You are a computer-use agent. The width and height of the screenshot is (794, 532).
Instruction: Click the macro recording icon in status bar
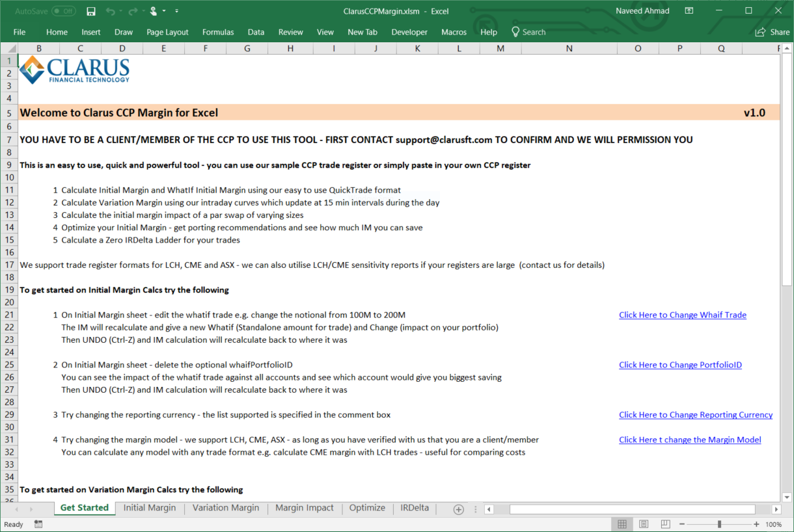tap(38, 524)
